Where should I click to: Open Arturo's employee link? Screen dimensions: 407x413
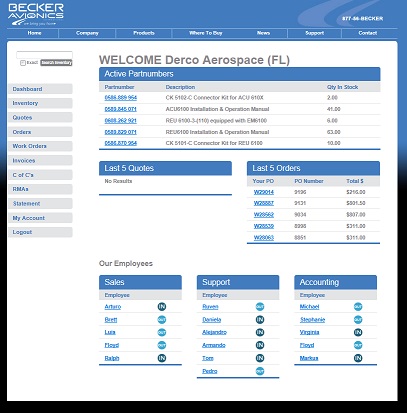click(113, 307)
